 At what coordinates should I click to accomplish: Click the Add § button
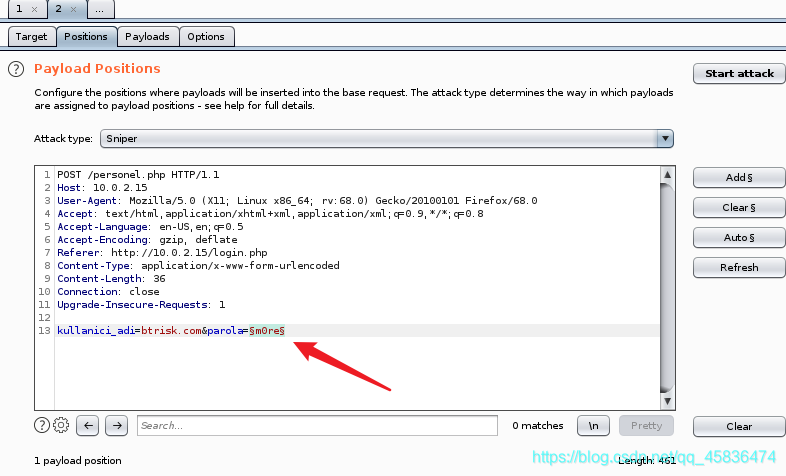[739, 177]
